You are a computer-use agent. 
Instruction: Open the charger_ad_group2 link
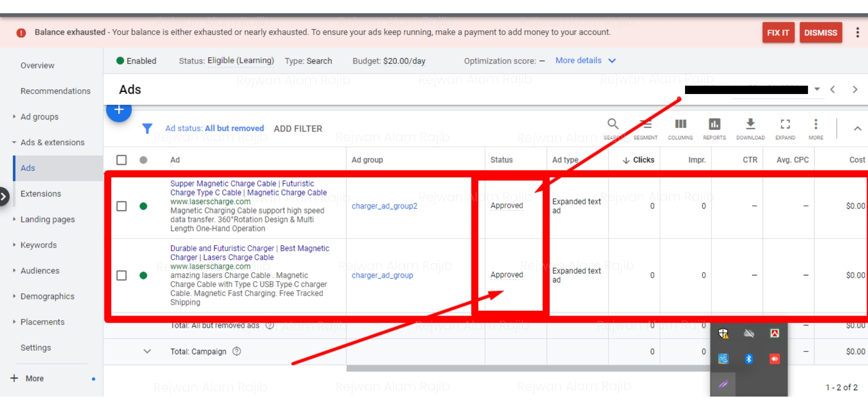pyautogui.click(x=384, y=206)
